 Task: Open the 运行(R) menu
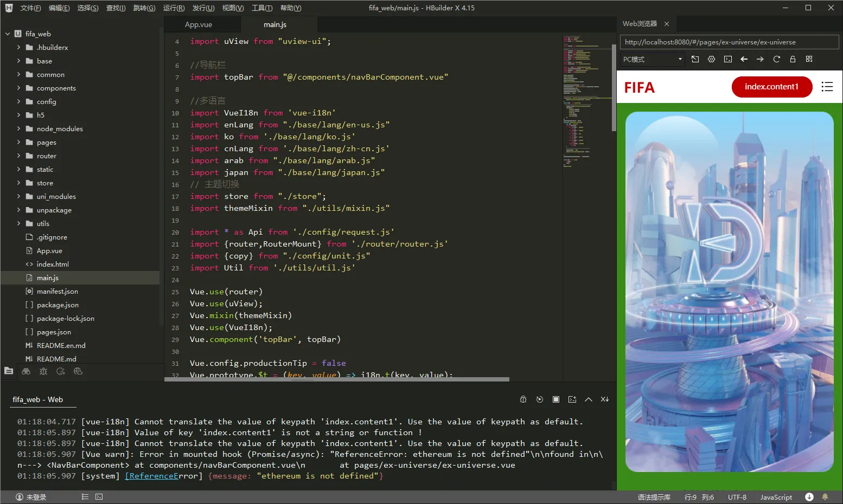tap(174, 8)
